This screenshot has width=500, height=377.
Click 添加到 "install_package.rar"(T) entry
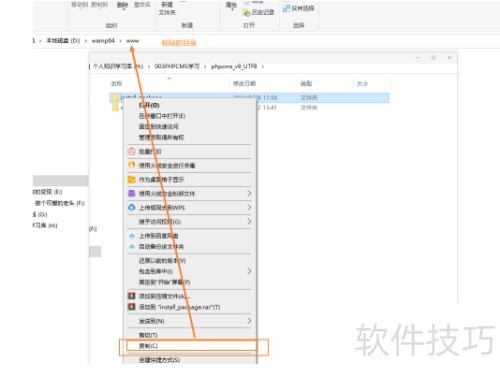tap(179, 307)
